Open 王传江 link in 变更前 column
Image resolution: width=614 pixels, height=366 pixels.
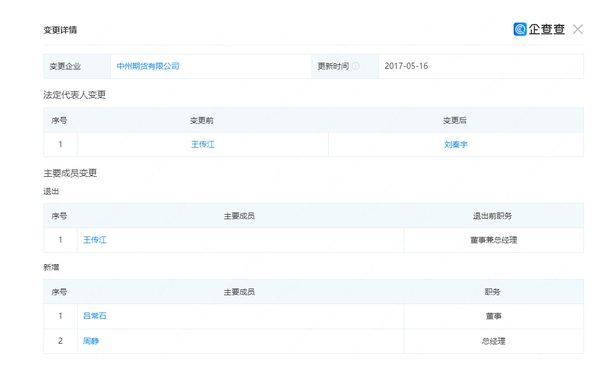(x=203, y=144)
